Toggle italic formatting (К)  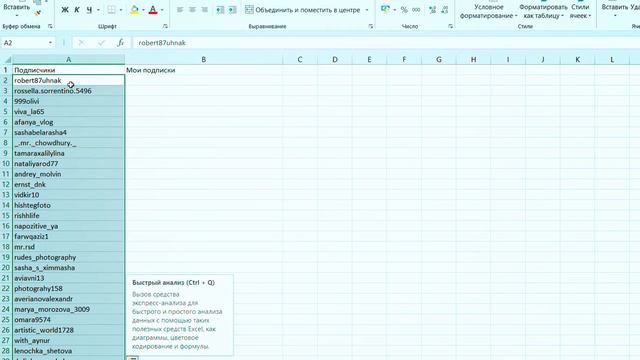(x=77, y=10)
